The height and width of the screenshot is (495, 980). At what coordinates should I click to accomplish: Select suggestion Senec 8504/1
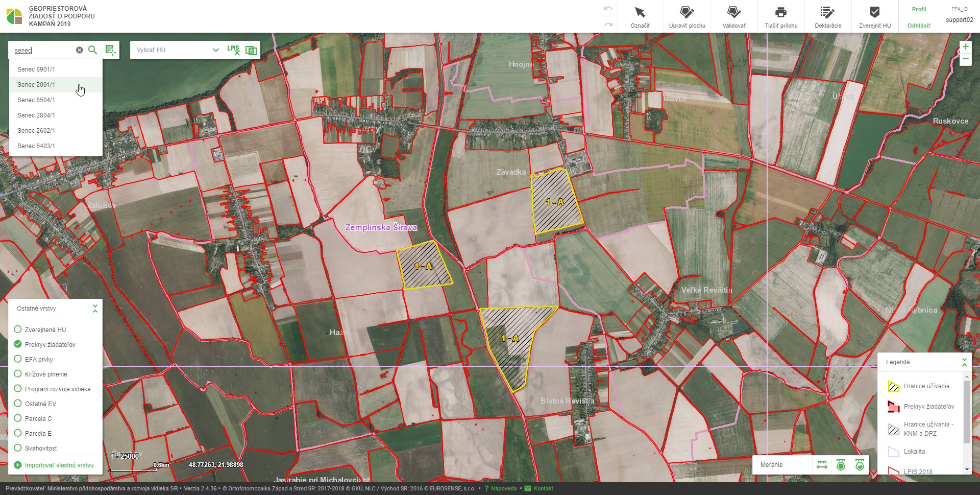56,100
